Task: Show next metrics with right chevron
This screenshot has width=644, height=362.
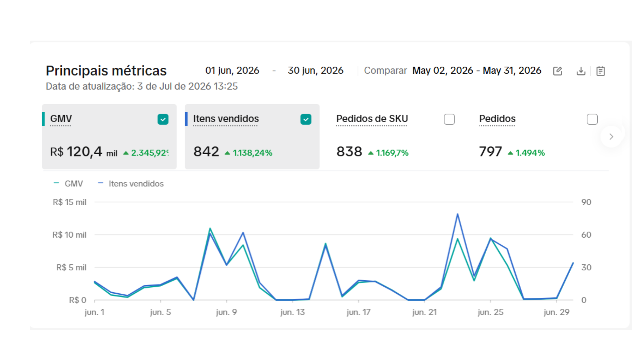Action: pyautogui.click(x=611, y=137)
